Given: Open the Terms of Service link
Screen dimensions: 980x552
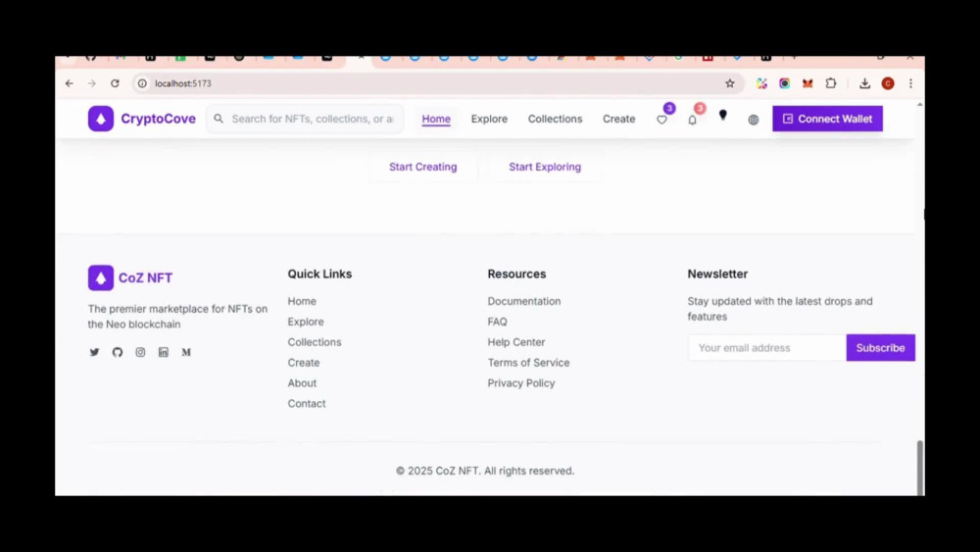Looking at the screenshot, I should tap(529, 363).
